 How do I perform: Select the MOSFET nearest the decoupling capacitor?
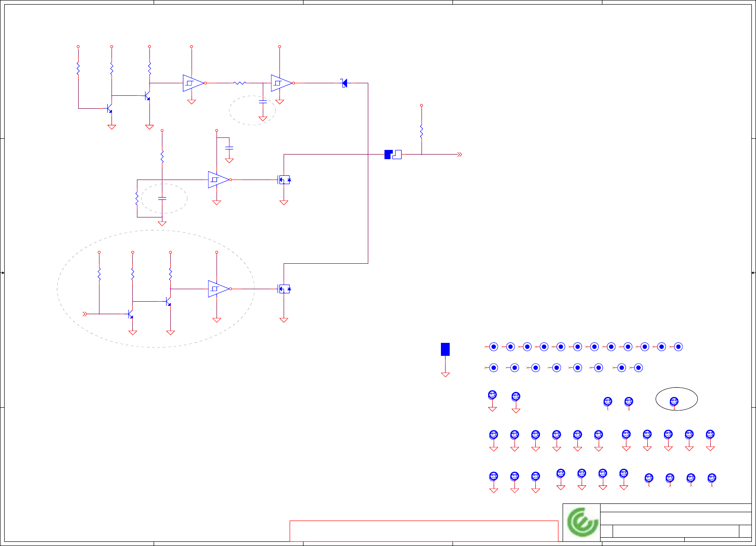[284, 180]
